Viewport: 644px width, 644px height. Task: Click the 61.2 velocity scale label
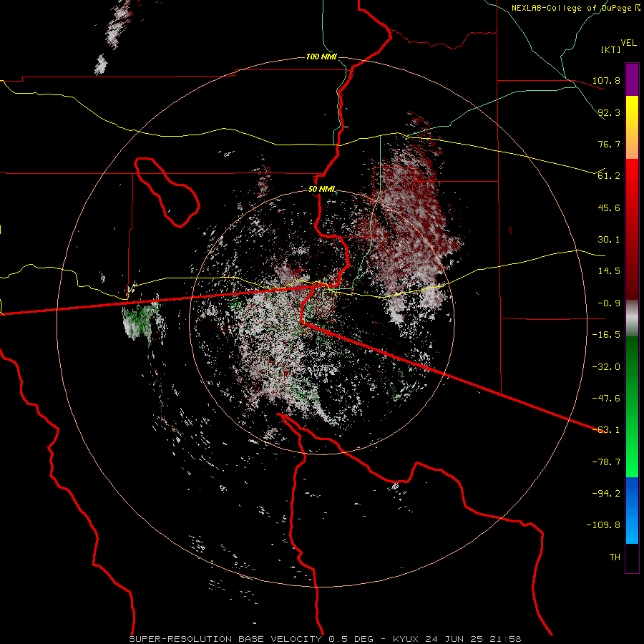[x=609, y=175]
